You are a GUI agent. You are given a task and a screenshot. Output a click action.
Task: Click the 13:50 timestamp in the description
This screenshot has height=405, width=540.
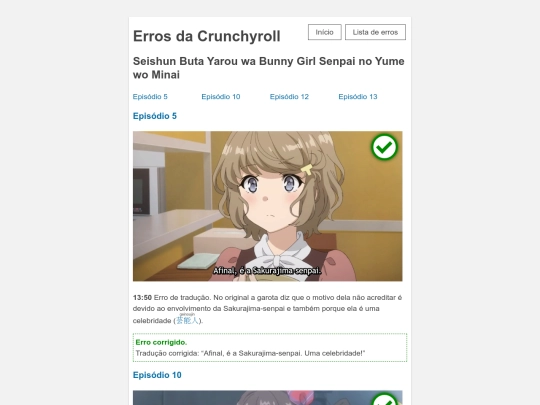pyautogui.click(x=142, y=297)
